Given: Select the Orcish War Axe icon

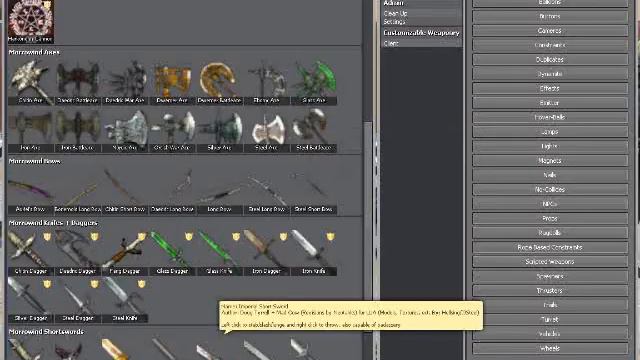Looking at the screenshot, I should [x=172, y=129].
